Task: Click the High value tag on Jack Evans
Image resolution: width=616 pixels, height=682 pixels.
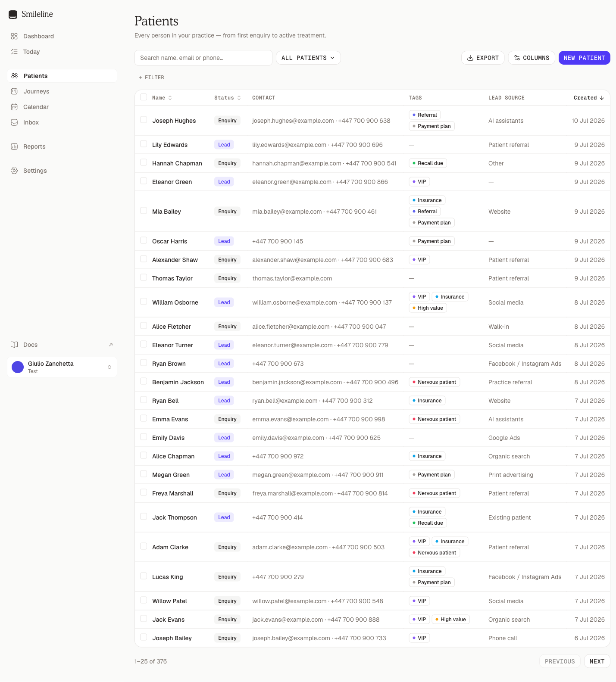Action: pos(450,620)
